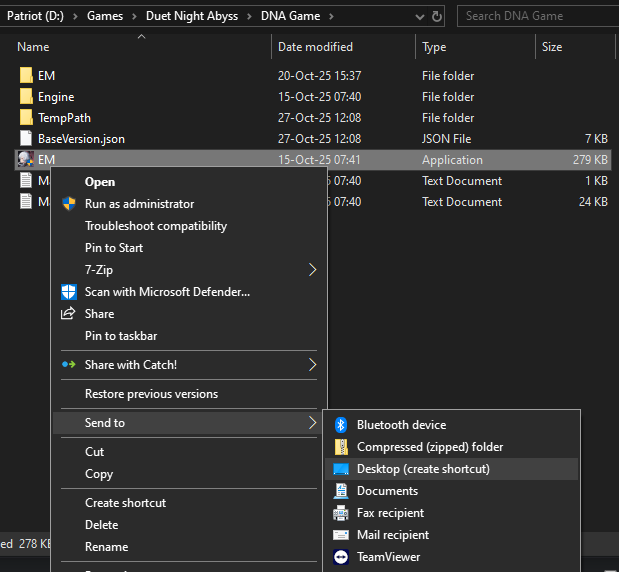Click the Search DNA Game field

(538, 16)
